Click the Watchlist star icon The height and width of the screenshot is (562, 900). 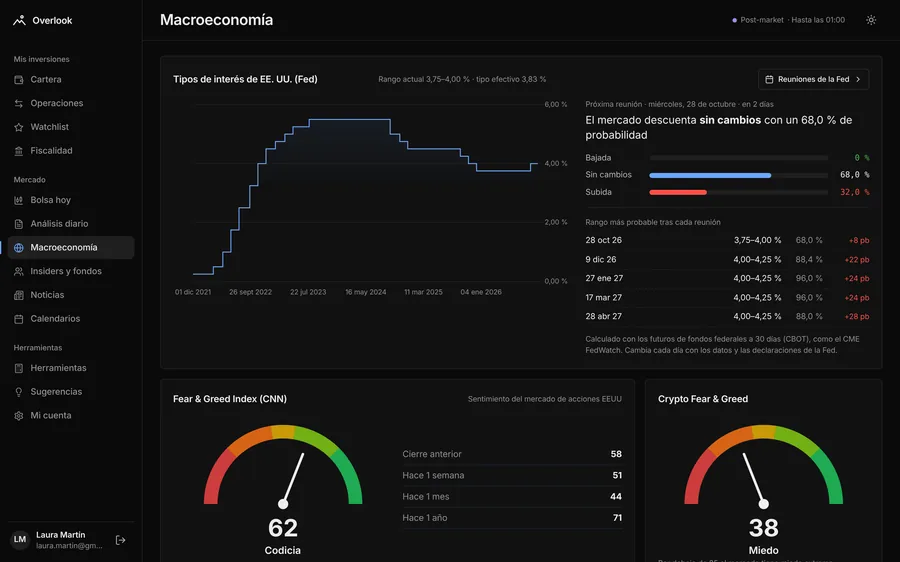tap(19, 127)
